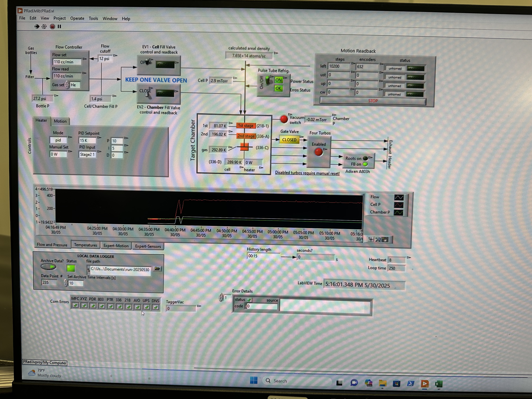532x399 pixels.
Task: Open the File menu
Action: click(x=22, y=18)
